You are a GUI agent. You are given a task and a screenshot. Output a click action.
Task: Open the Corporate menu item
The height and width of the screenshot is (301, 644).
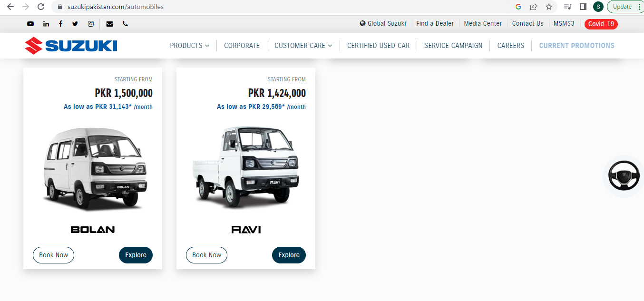click(x=242, y=46)
